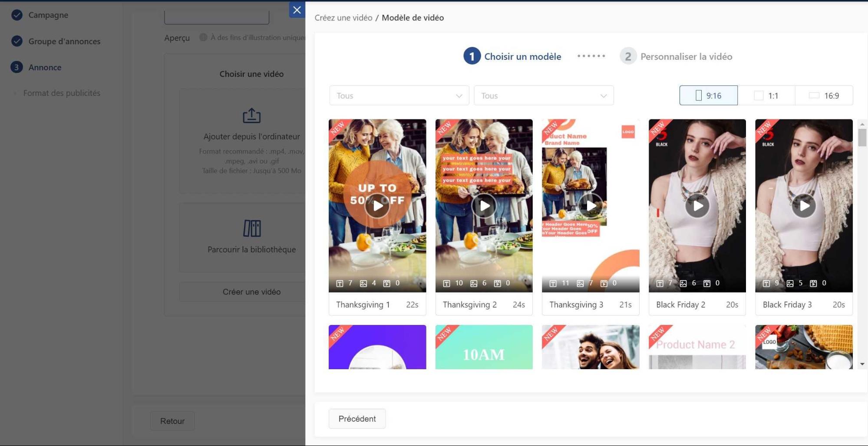The height and width of the screenshot is (446, 868).
Task: Select the Product Name 2 template thumbnail
Action: [x=697, y=347]
